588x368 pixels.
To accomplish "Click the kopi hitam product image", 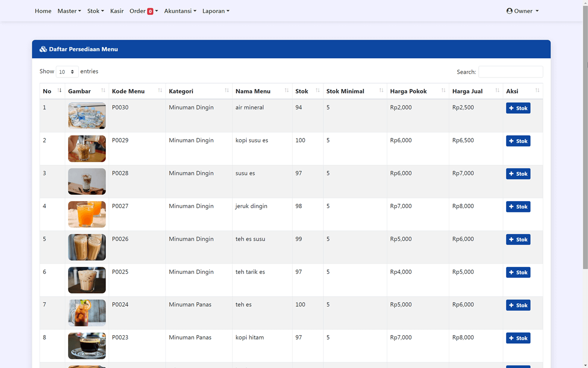I will click(87, 346).
